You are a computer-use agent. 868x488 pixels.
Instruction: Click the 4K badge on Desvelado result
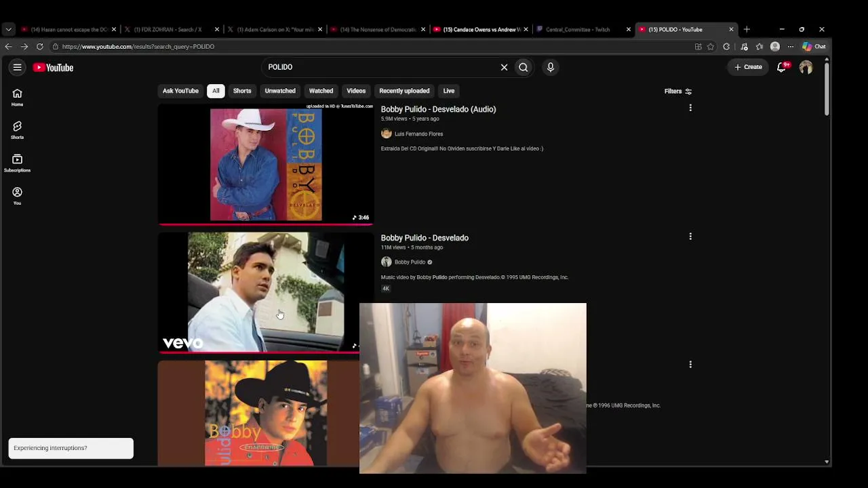click(x=386, y=289)
